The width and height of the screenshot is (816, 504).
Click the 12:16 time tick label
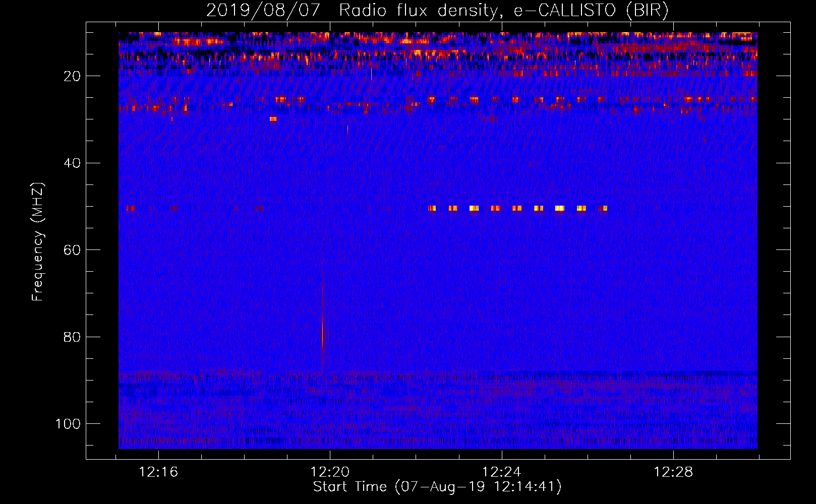pos(158,472)
